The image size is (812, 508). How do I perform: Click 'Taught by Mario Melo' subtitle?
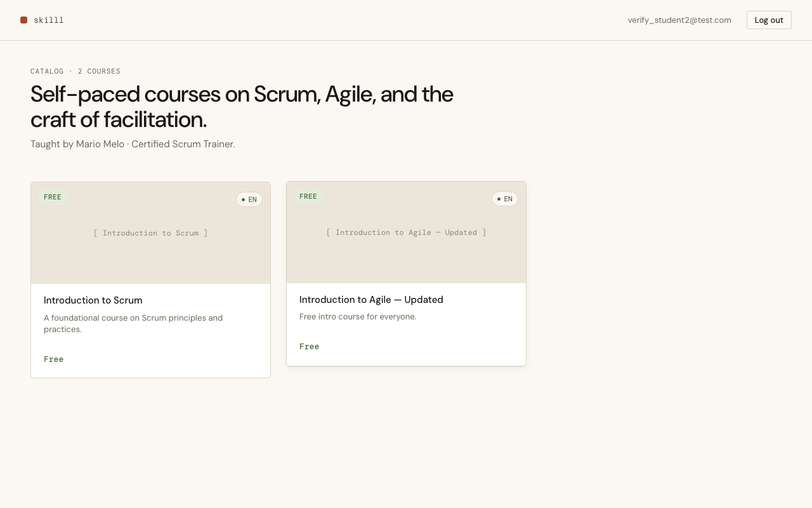[x=133, y=144]
